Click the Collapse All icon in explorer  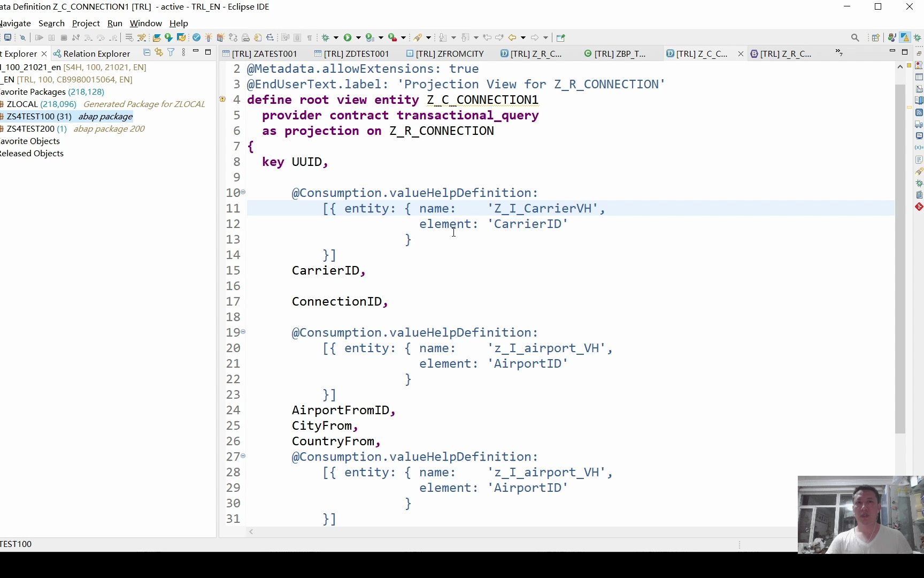147,52
